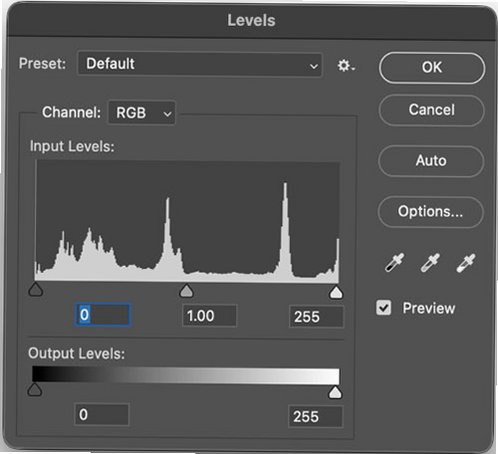498x454 pixels.
Task: Focus the output levels field showing 0
Action: (102, 415)
